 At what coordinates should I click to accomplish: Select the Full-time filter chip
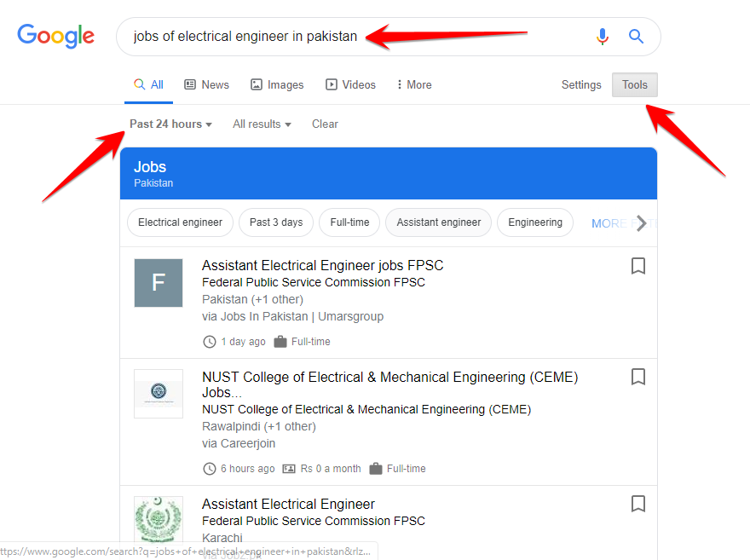[349, 222]
